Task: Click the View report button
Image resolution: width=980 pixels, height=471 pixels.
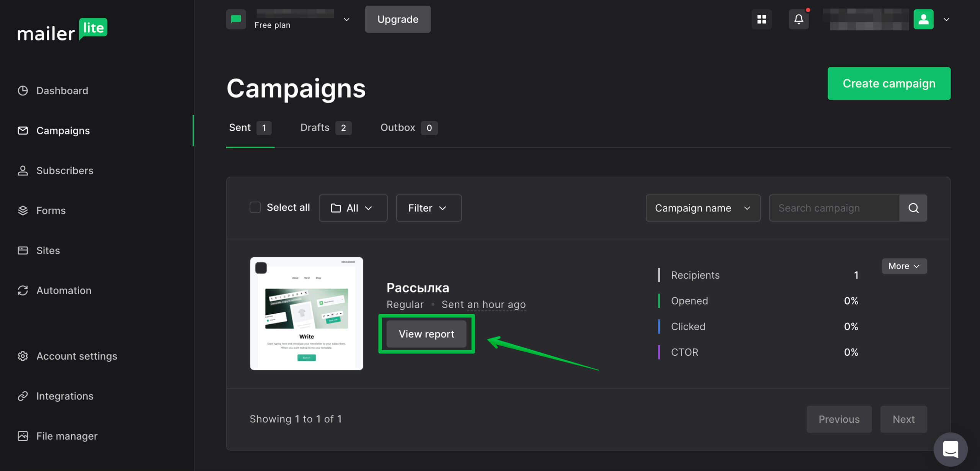Action: pyautogui.click(x=426, y=334)
